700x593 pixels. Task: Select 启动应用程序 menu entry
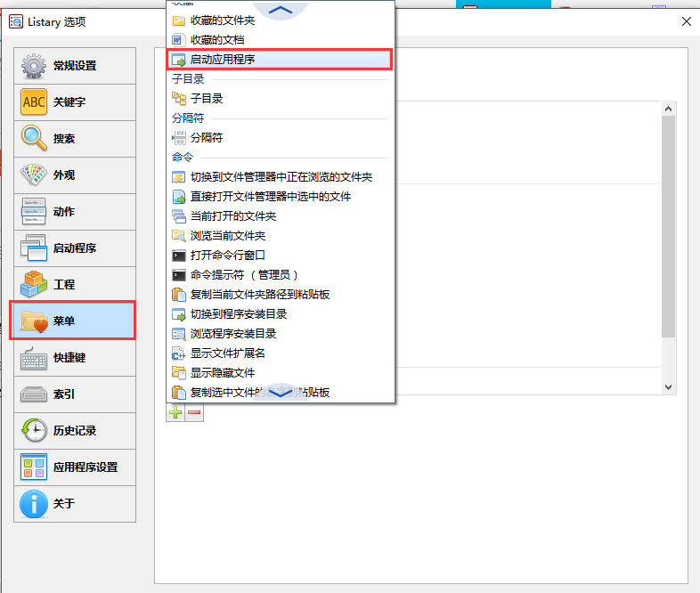pos(281,60)
